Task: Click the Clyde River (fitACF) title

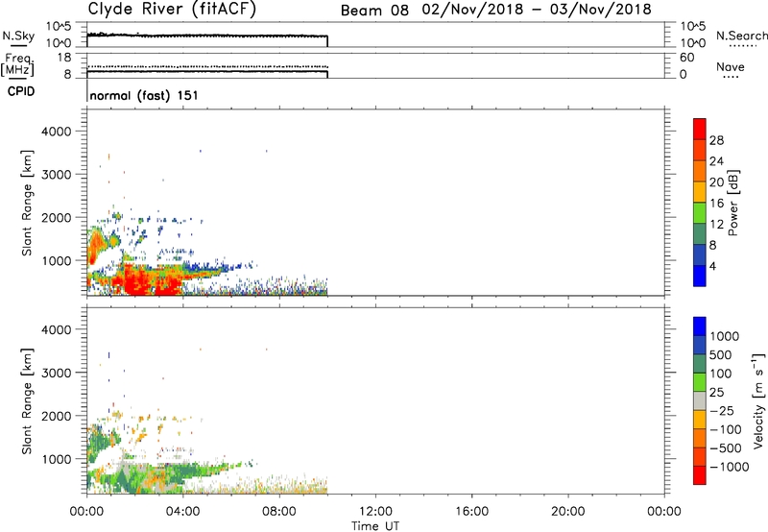Action: (172, 9)
